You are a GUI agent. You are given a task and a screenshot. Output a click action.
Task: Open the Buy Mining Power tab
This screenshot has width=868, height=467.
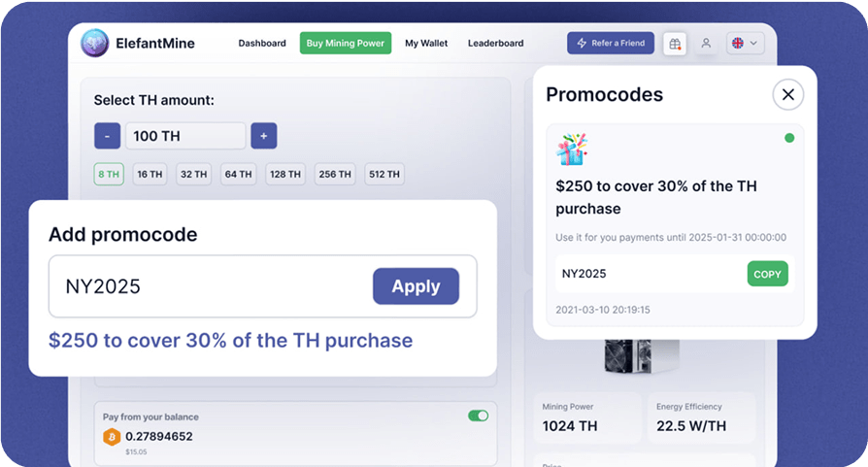(345, 44)
